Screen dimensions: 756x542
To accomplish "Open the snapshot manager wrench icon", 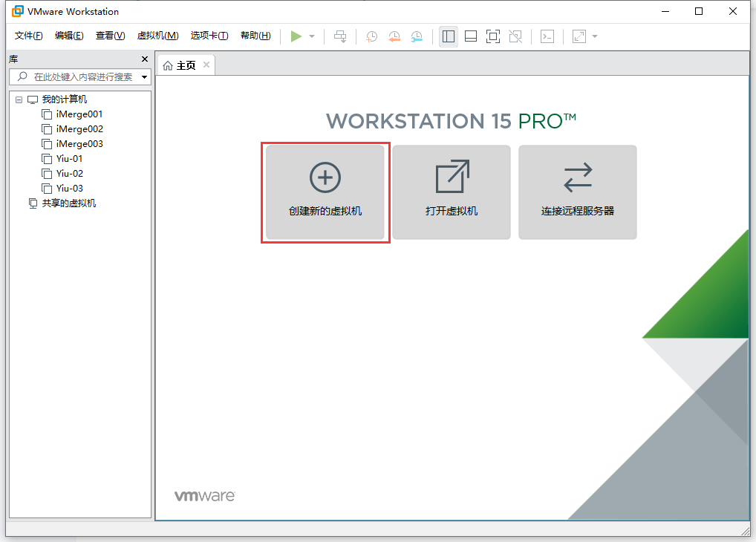I will [417, 36].
